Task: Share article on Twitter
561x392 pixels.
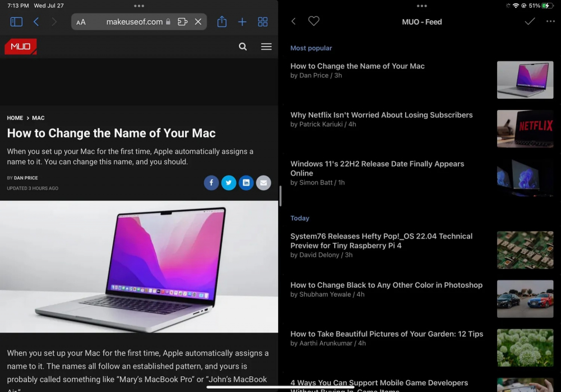Action: [229, 183]
